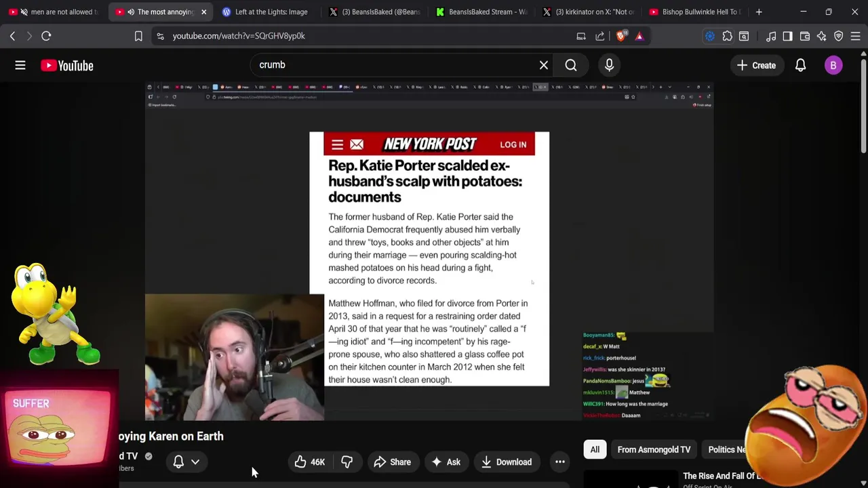The height and width of the screenshot is (488, 868).
Task: Switch to 'Left at the Lights: Image' tab
Action: click(x=267, y=12)
